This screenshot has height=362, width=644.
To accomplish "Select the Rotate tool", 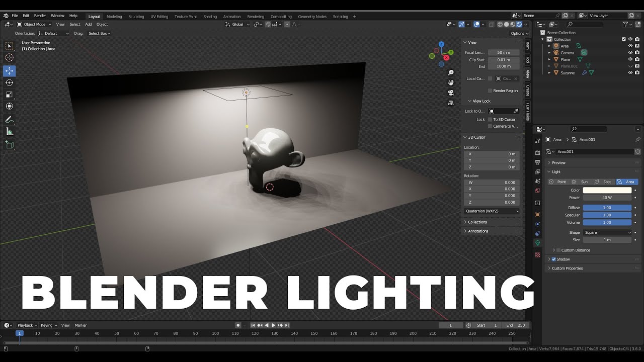I will [10, 82].
